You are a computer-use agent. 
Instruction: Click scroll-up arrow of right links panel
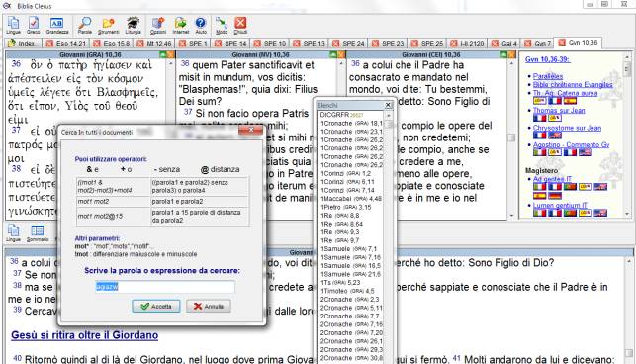[627, 57]
